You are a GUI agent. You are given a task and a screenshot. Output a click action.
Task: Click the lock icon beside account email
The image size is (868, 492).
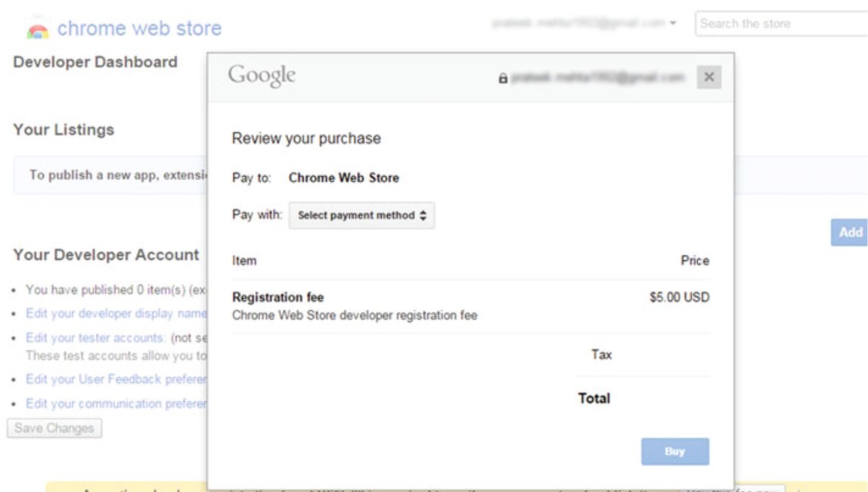503,78
